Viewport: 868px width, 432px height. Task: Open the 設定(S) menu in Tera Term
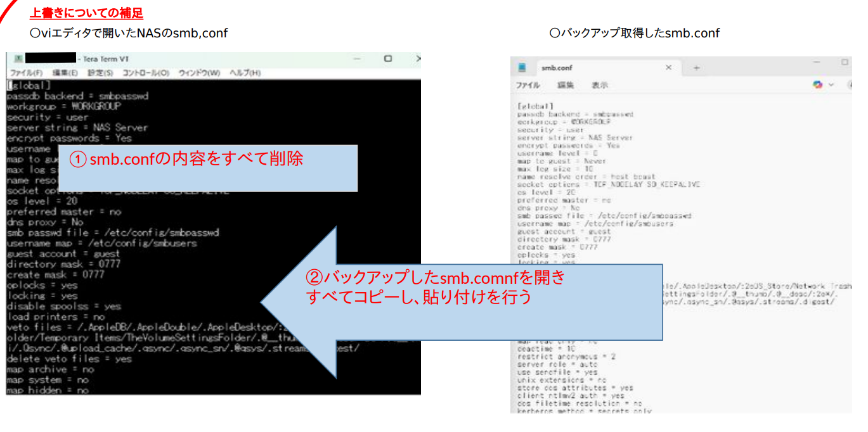click(100, 73)
